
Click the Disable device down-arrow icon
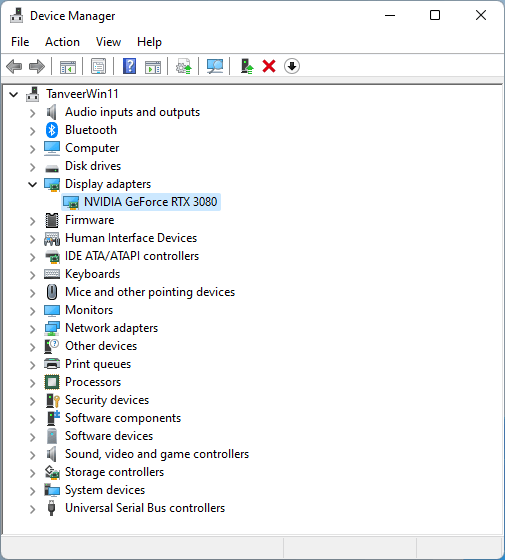[x=292, y=66]
